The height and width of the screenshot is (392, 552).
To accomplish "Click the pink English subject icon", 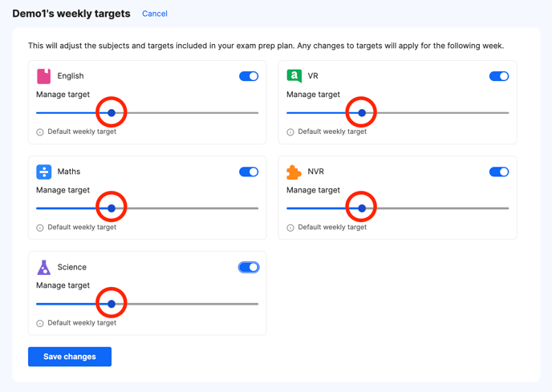I will click(44, 76).
